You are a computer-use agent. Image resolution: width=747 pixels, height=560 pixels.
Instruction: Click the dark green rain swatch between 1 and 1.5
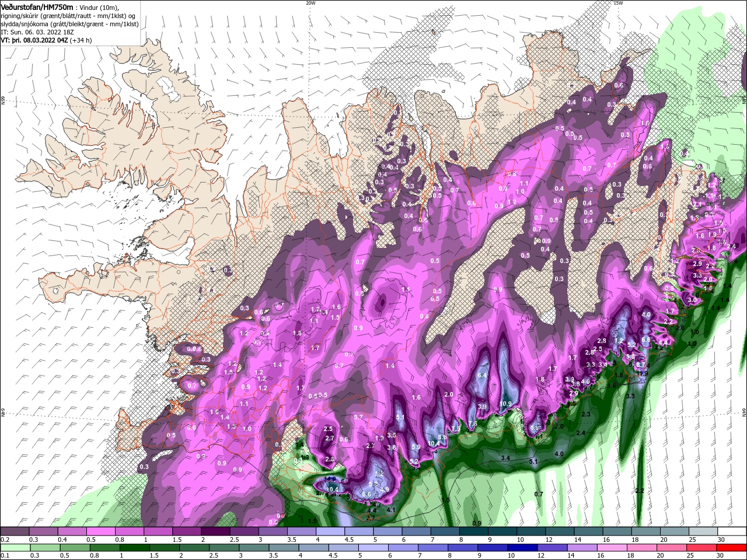pyautogui.click(x=134, y=548)
